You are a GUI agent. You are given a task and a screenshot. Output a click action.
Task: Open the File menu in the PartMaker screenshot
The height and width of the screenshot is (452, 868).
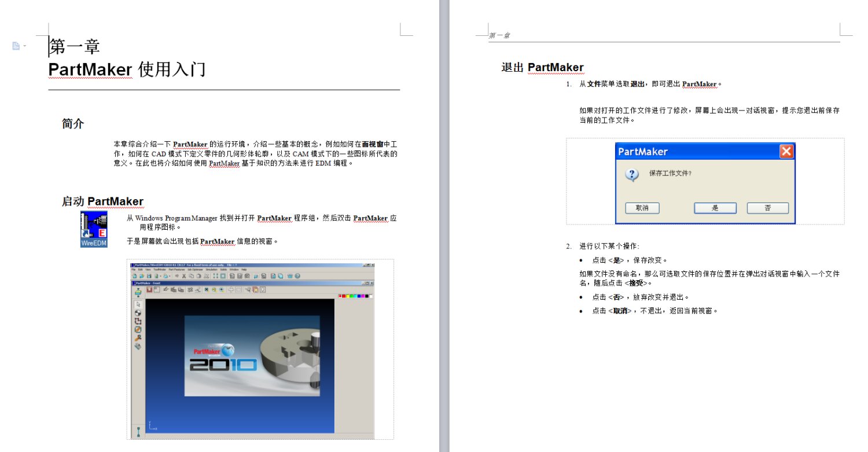[133, 270]
